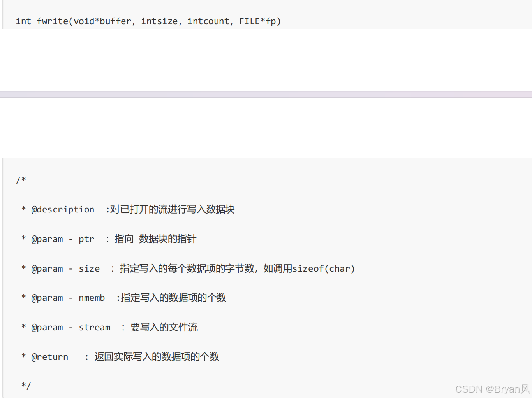
Task: Select the fwrite function signature line
Action: [148, 21]
